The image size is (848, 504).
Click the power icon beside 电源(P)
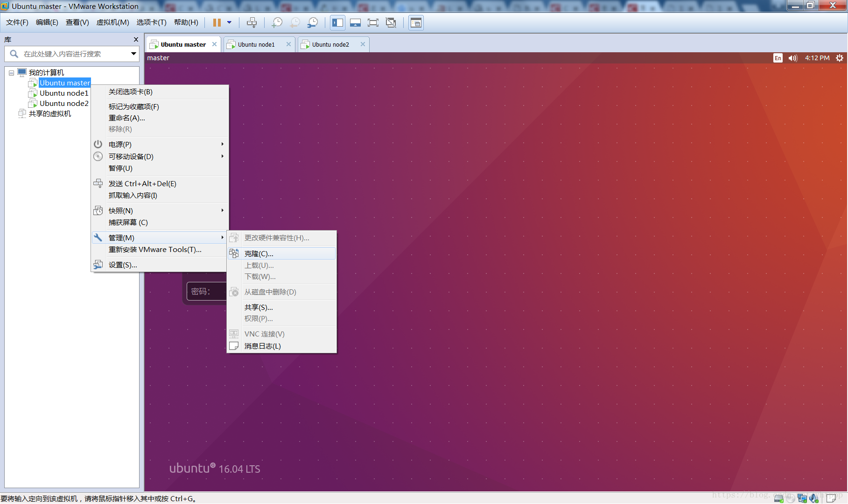[98, 144]
